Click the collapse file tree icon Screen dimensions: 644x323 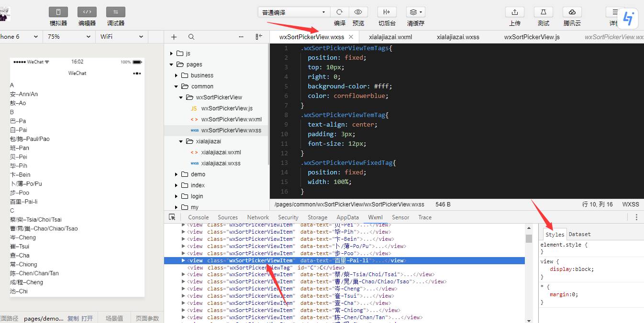point(259,37)
